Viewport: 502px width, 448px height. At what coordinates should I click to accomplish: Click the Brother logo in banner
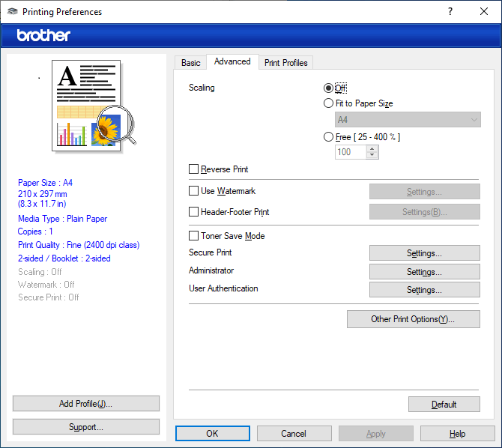click(43, 35)
